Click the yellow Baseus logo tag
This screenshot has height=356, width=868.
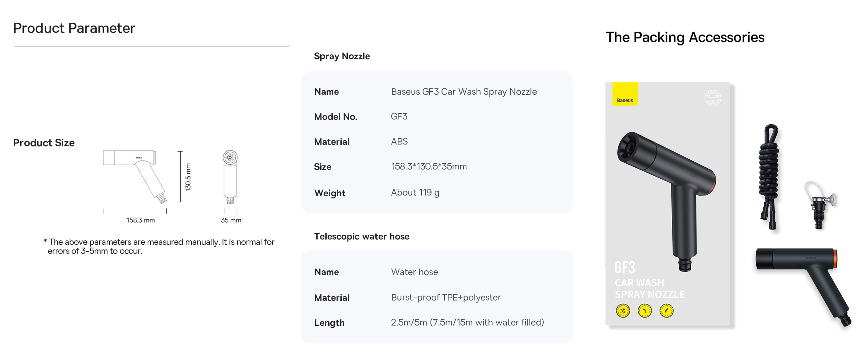pyautogui.click(x=625, y=94)
